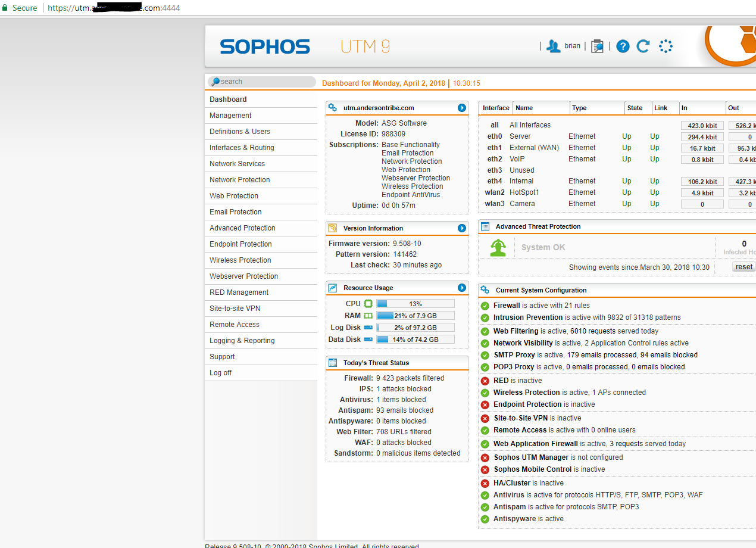Open the Network Protection menu
Viewport: 756px width, 548px height.
click(261, 180)
